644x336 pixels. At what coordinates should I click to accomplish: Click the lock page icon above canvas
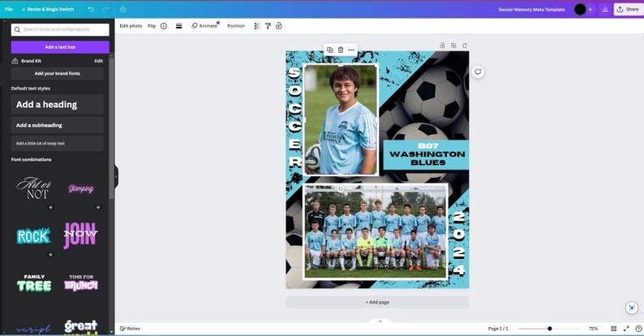click(442, 45)
